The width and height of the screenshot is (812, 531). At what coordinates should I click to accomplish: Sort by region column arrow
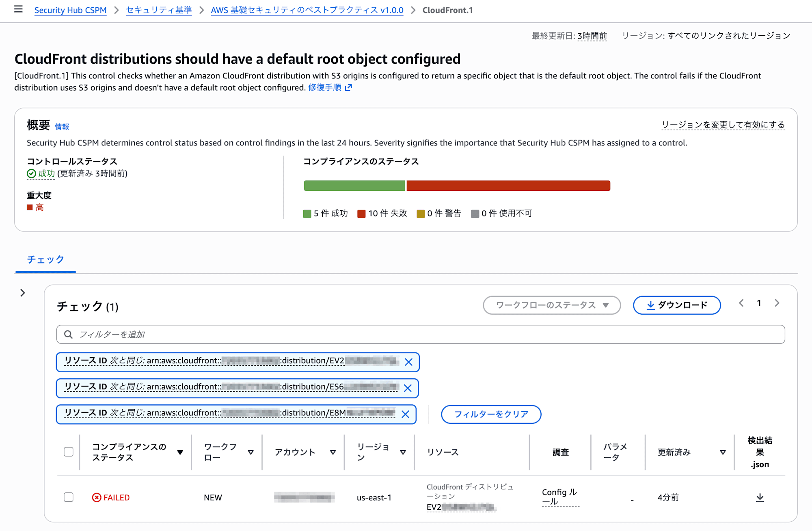(403, 452)
